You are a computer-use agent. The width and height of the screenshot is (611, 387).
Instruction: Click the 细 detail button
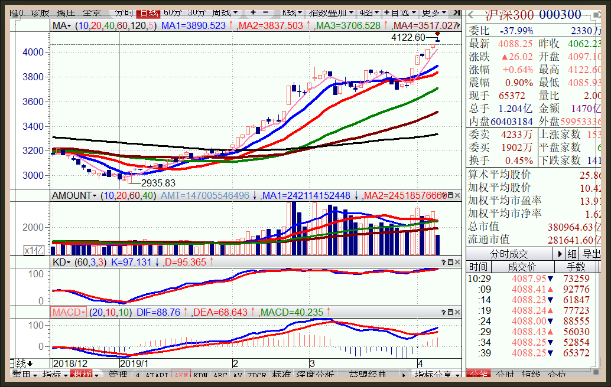[x=572, y=254]
